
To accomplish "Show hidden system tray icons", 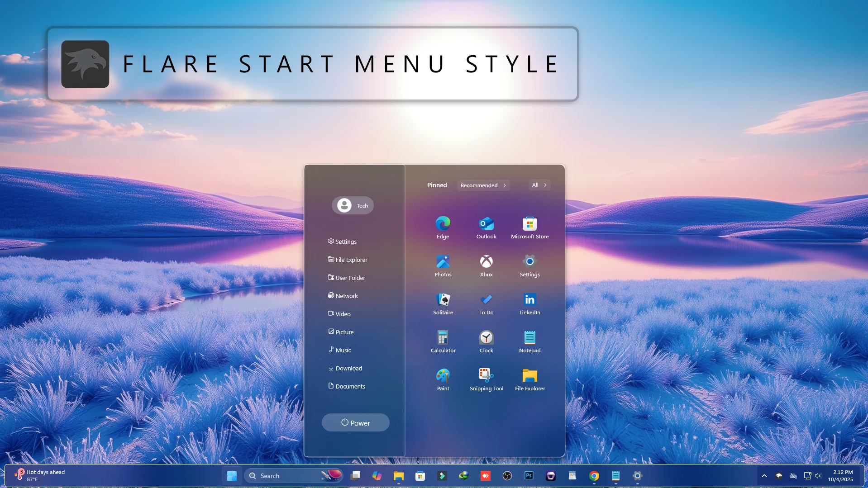I will [764, 476].
